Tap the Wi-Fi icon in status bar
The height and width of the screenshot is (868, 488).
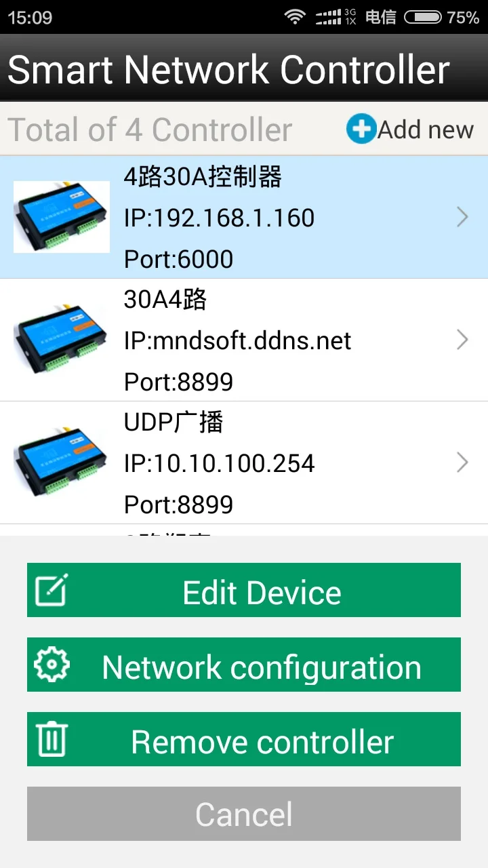point(294,17)
